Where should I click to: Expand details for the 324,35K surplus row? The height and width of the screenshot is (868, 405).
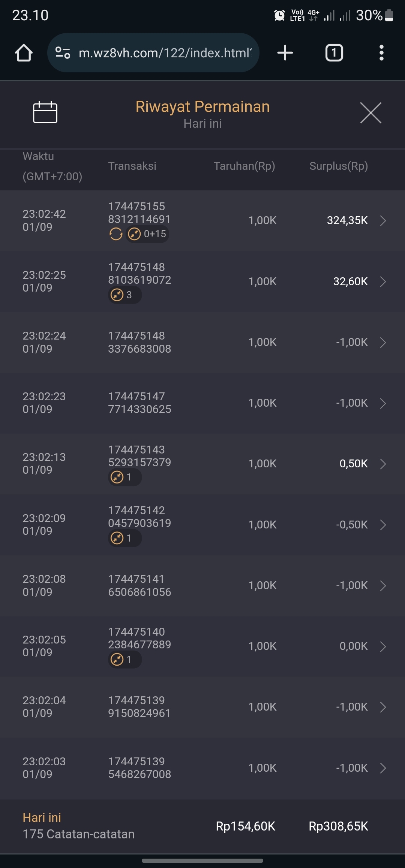382,220
